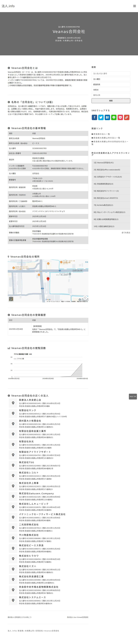Viewport: 138px width, 644px height.
Task: Click pin icon beside 有限会社サンク
Action: (x=13, y=413)
